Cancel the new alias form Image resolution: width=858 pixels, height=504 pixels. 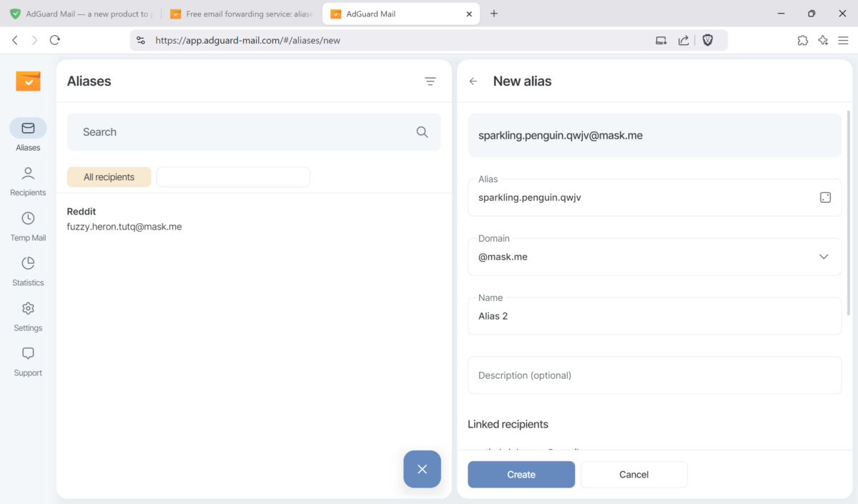(633, 474)
